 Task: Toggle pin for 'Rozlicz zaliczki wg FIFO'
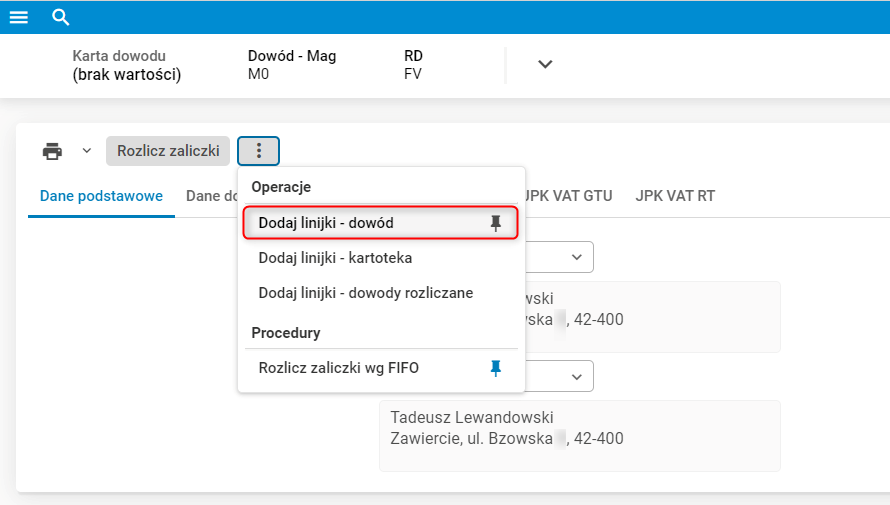tap(495, 368)
